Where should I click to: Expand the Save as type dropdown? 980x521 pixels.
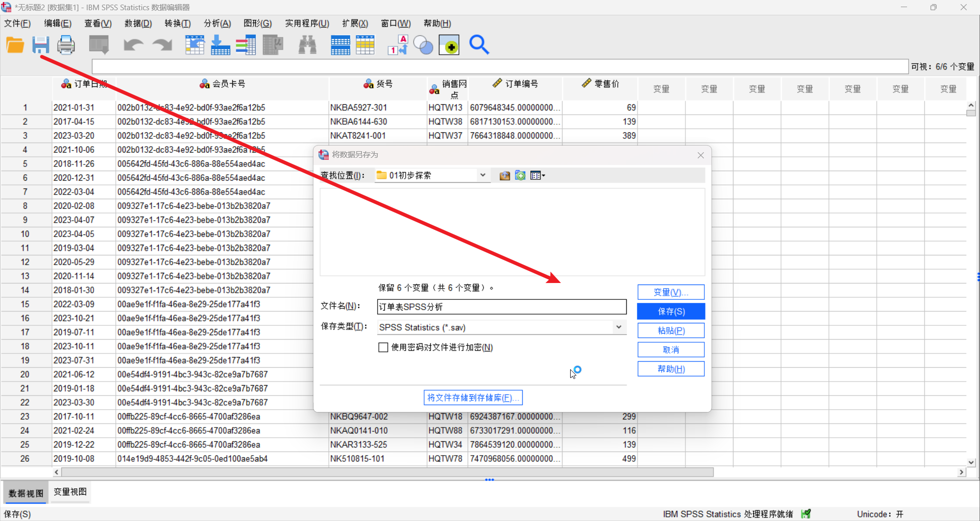[619, 327]
